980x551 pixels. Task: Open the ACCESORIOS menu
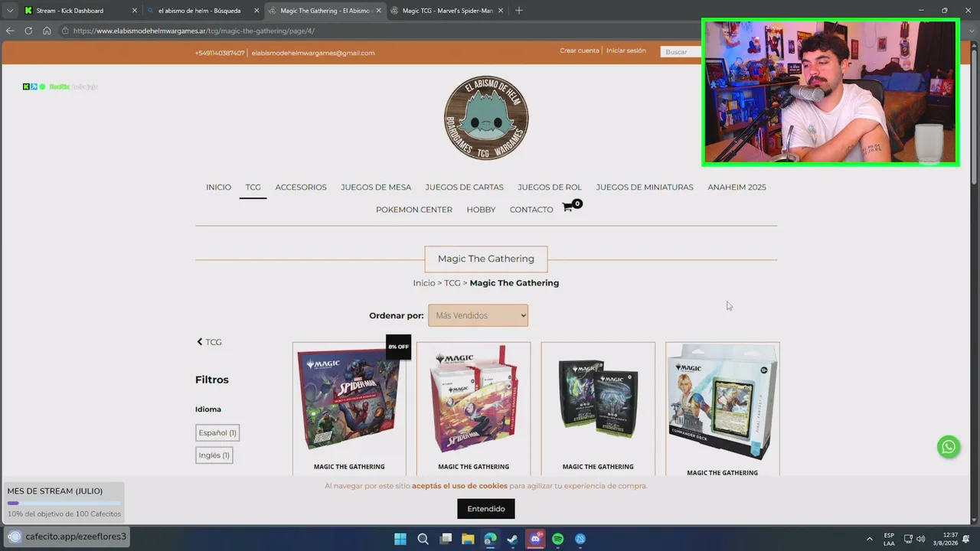click(x=301, y=187)
